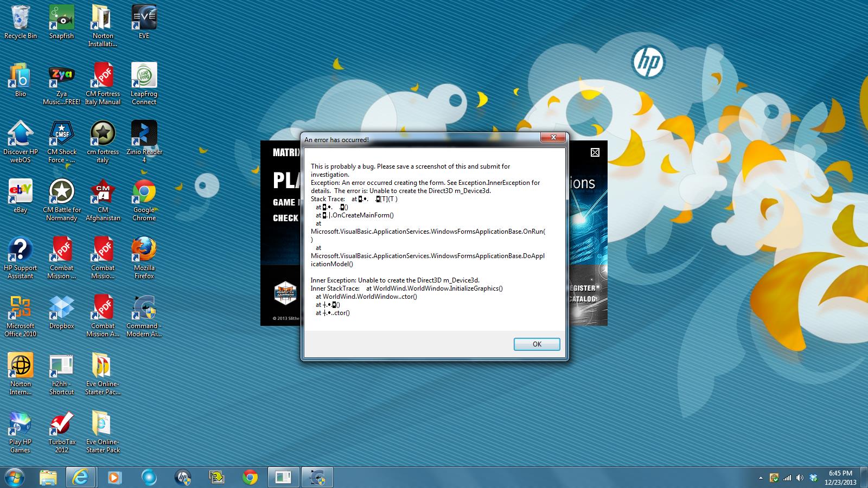Open the clock showing 6:45 PM
Viewport: 868px width, 488px height.
point(840,478)
